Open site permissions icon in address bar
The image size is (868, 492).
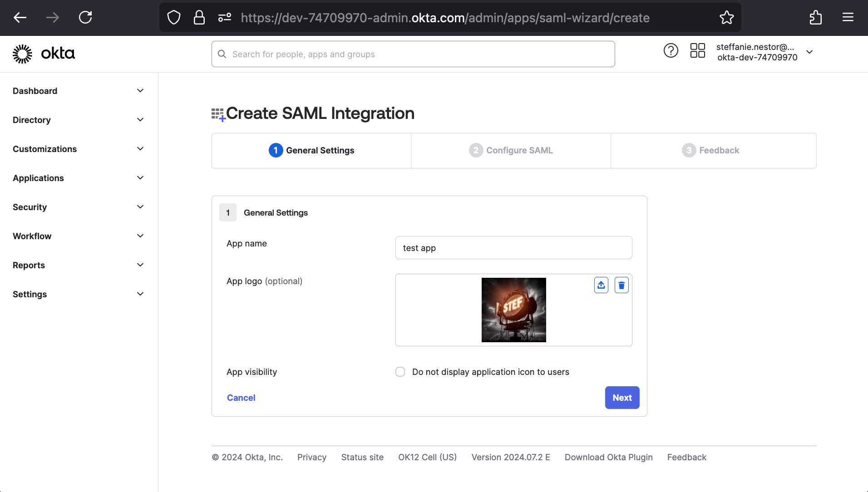coord(225,18)
